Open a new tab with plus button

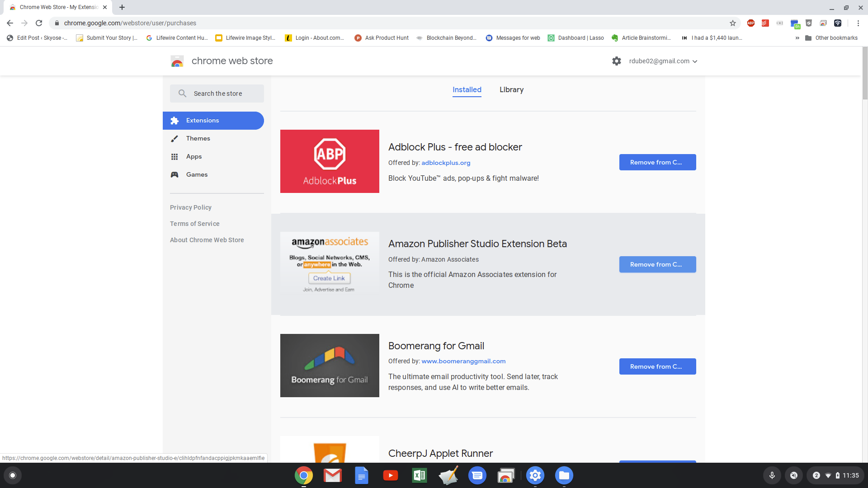(x=122, y=7)
